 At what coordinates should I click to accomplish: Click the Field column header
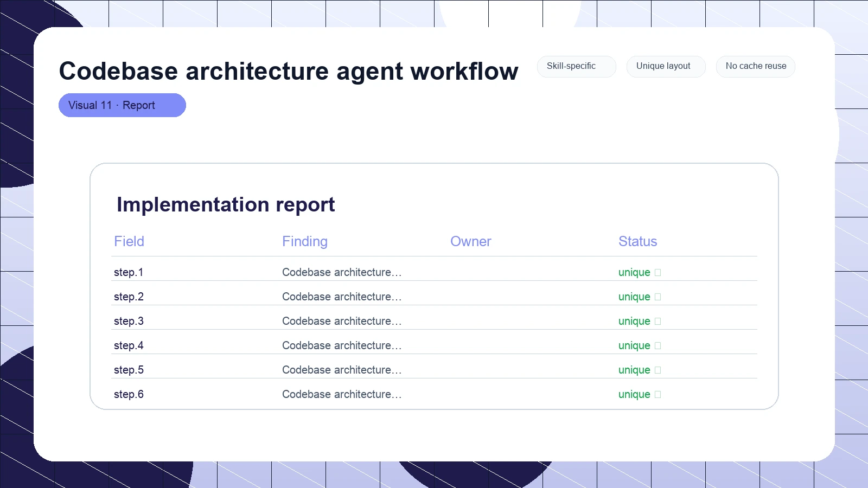tap(129, 241)
